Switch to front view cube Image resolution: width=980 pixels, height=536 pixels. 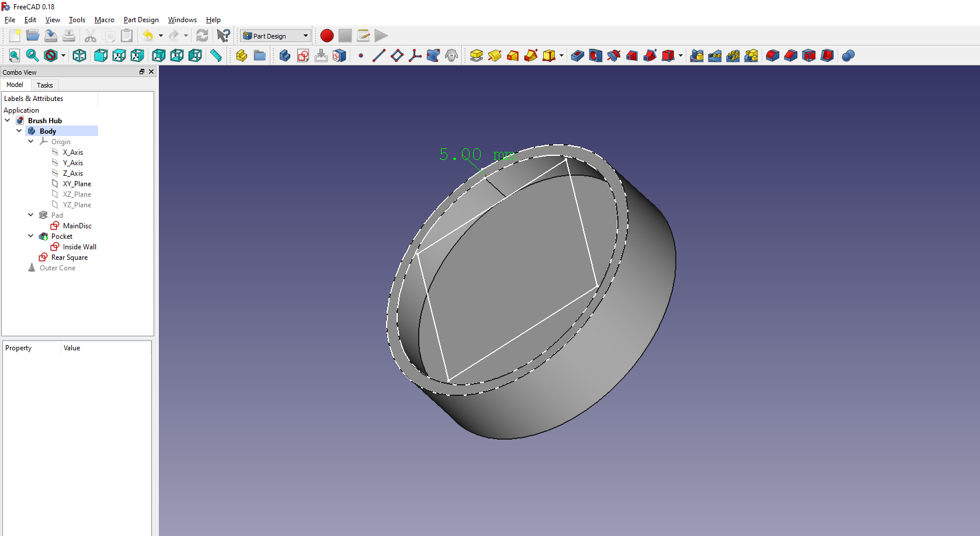point(101,55)
